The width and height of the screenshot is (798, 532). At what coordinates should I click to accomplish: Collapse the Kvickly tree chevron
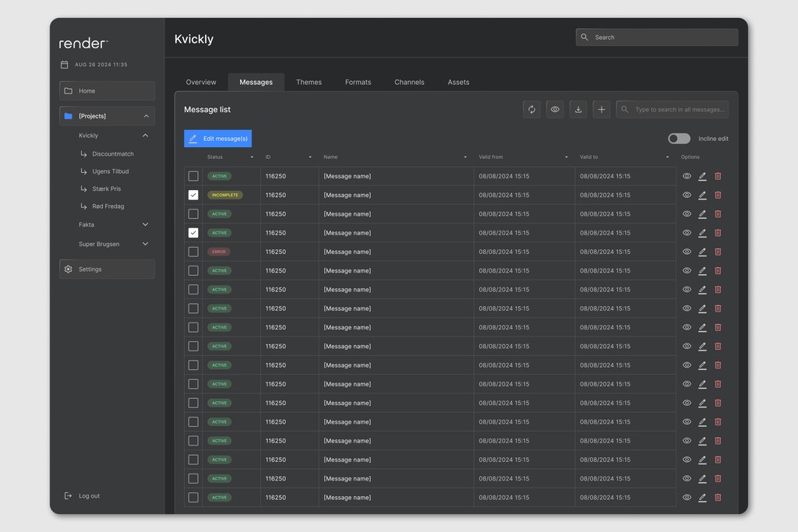tap(145, 136)
